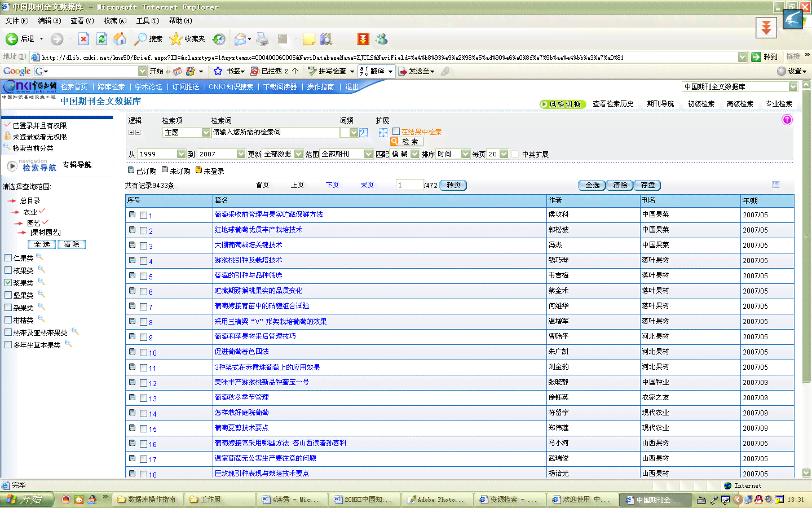Switch to 资源检索 taskbar window
This screenshot has height=508, width=812.
pos(510,500)
